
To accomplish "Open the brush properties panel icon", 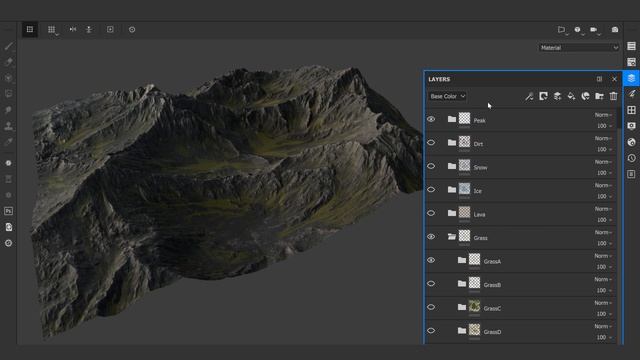I will (631, 94).
